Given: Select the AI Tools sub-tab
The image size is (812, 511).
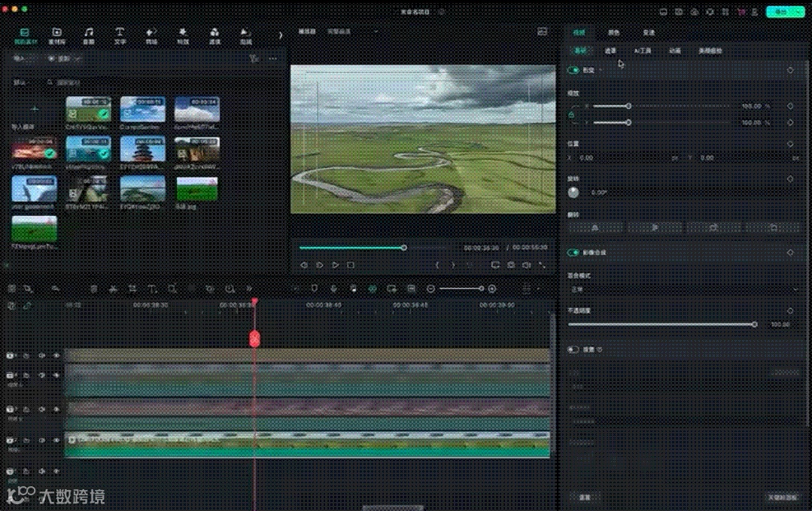Looking at the screenshot, I should tap(643, 50).
